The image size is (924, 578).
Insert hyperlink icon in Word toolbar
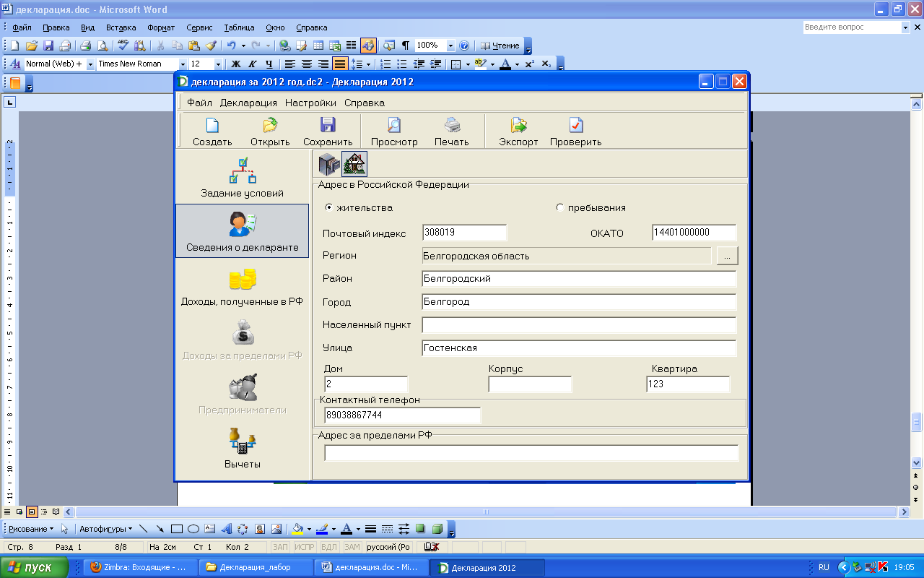284,46
